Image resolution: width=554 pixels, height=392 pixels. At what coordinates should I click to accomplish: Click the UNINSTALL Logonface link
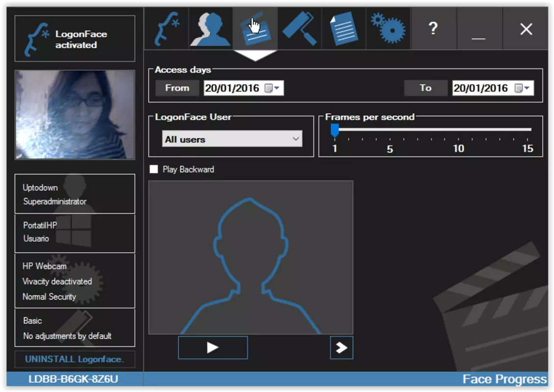tap(74, 359)
